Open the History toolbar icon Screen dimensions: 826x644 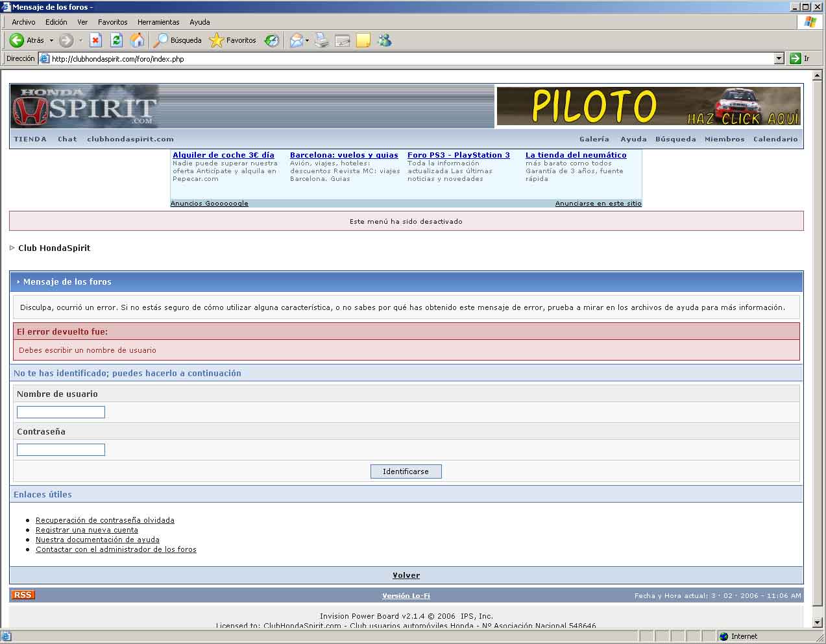click(x=272, y=40)
